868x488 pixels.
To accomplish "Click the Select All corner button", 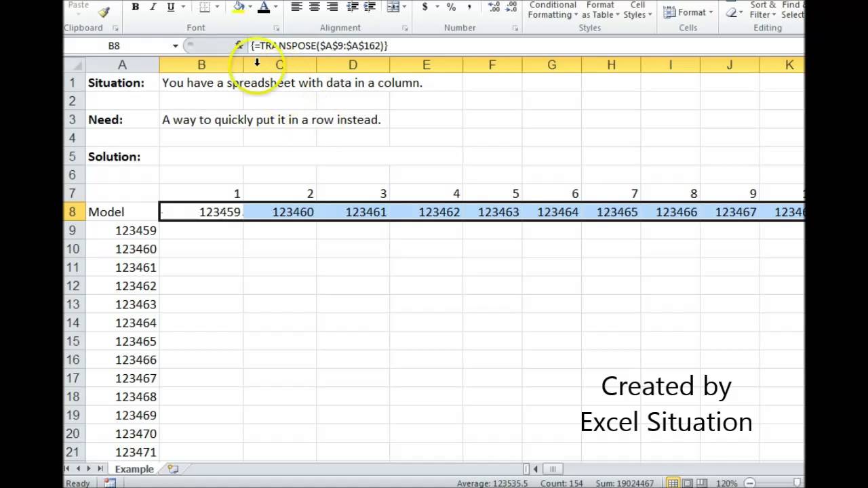I will 74,65.
